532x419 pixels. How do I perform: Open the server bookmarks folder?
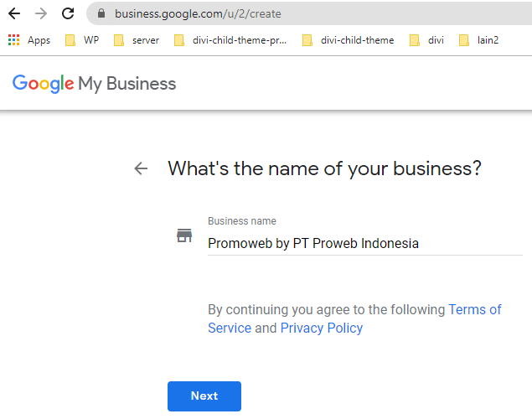click(137, 40)
